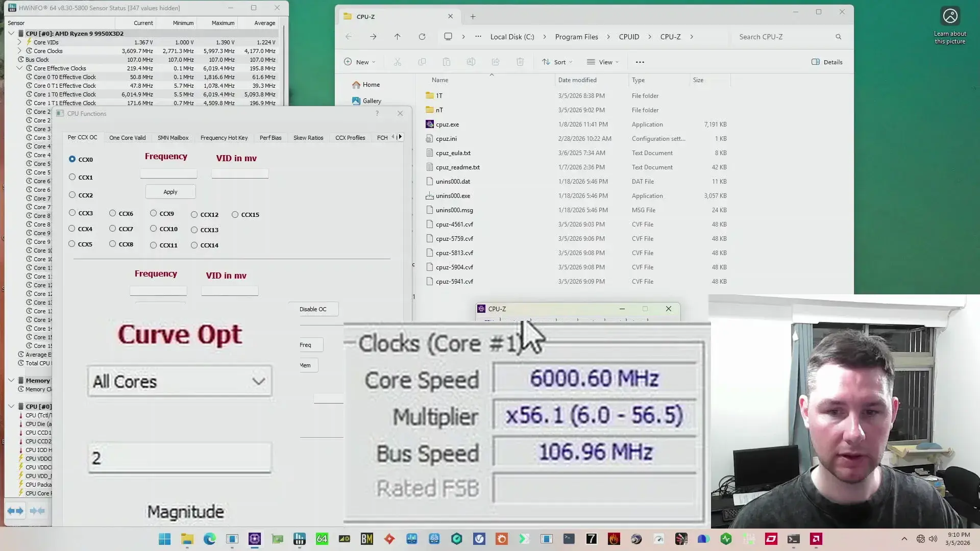
Task: Open the View dropdown in Explorer toolbar
Action: [x=603, y=62]
